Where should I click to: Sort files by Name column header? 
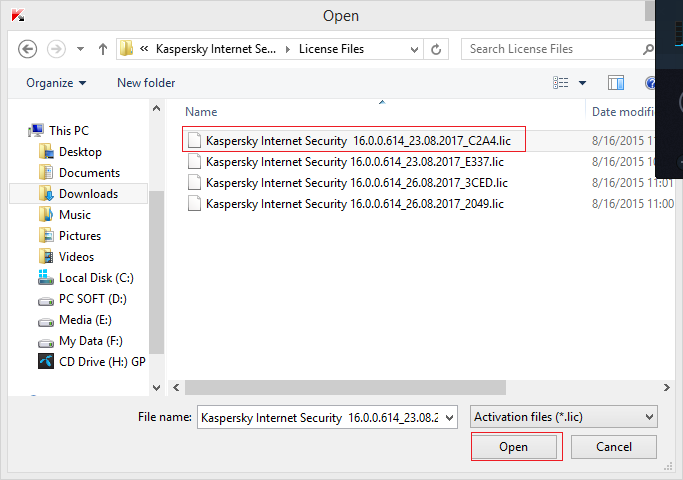[x=202, y=112]
